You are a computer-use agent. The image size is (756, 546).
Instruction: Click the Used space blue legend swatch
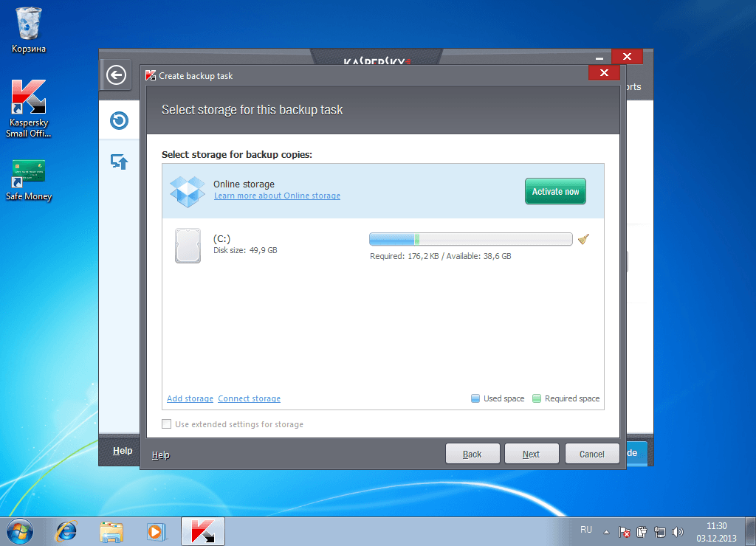[475, 398]
